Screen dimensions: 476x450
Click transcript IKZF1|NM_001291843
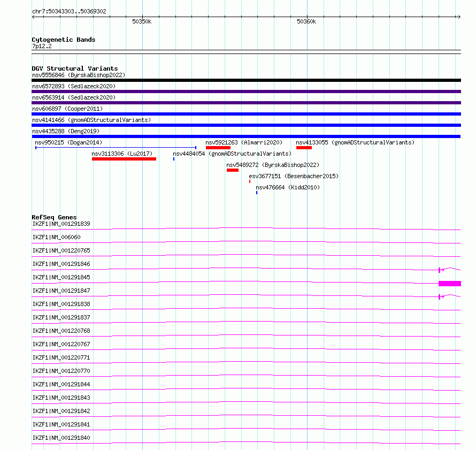[62, 398]
